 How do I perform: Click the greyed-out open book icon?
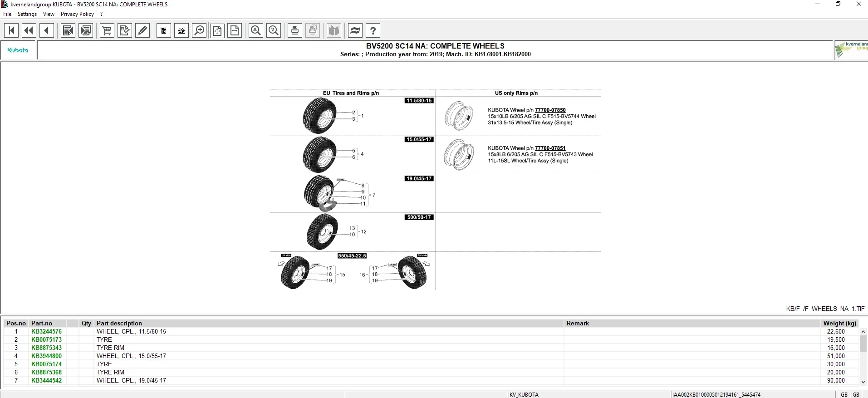[334, 30]
